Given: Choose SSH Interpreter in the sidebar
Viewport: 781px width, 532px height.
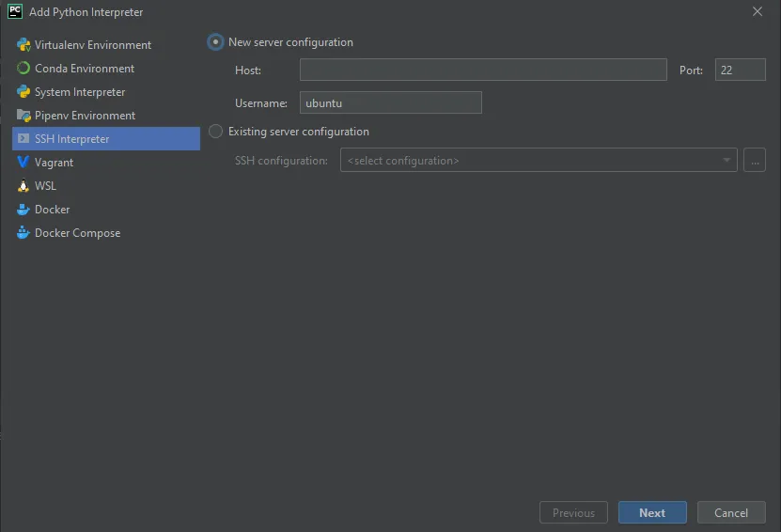Looking at the screenshot, I should coord(106,138).
